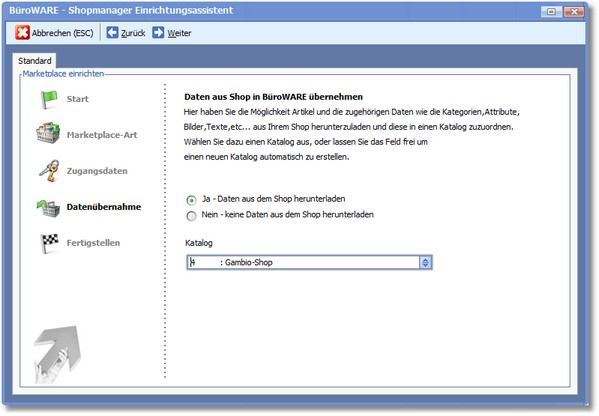Click the red Abbrechen cancel icon
The image size is (599, 416).
(22, 33)
